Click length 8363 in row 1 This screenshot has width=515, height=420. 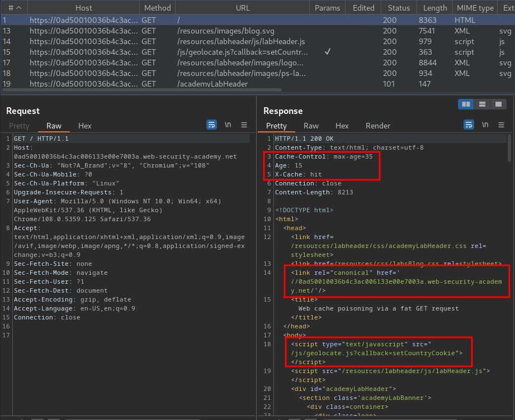coord(427,20)
